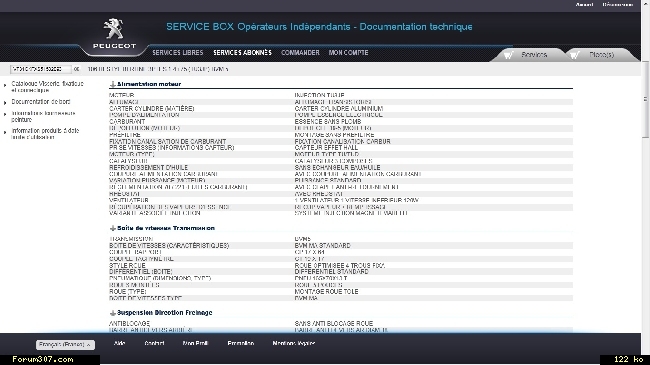Collapse the Boîte de vitesses Transmission section
The image size is (650, 365).
point(112,228)
